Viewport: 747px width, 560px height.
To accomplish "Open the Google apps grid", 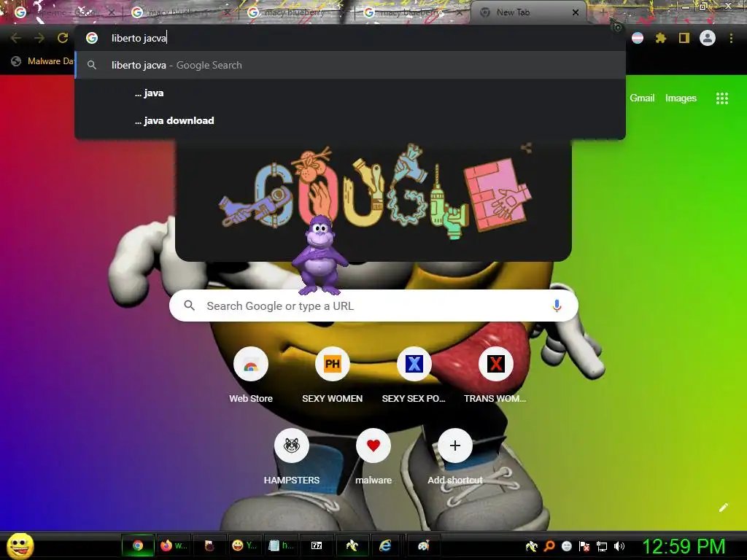I will [721, 98].
